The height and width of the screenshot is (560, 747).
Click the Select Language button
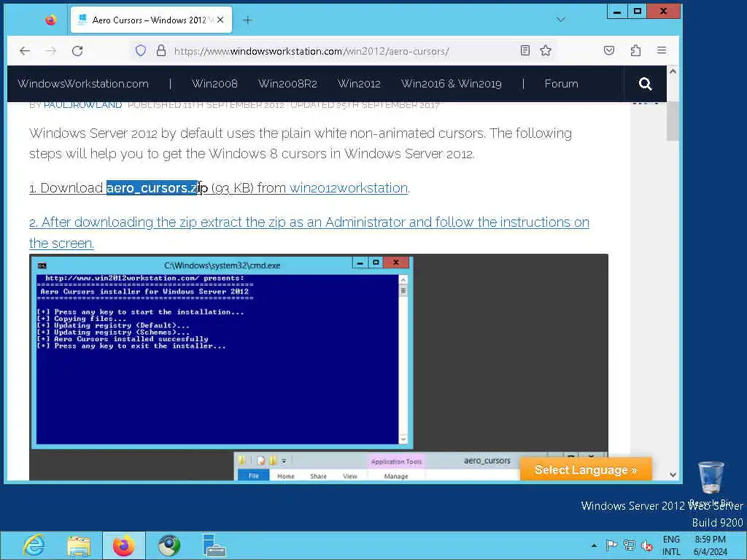click(x=586, y=470)
